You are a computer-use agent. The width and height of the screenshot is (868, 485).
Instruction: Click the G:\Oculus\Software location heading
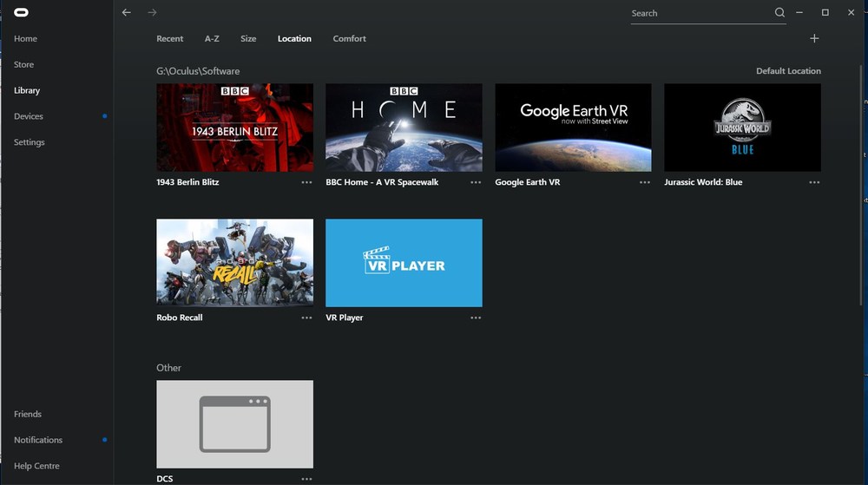pyautogui.click(x=198, y=71)
